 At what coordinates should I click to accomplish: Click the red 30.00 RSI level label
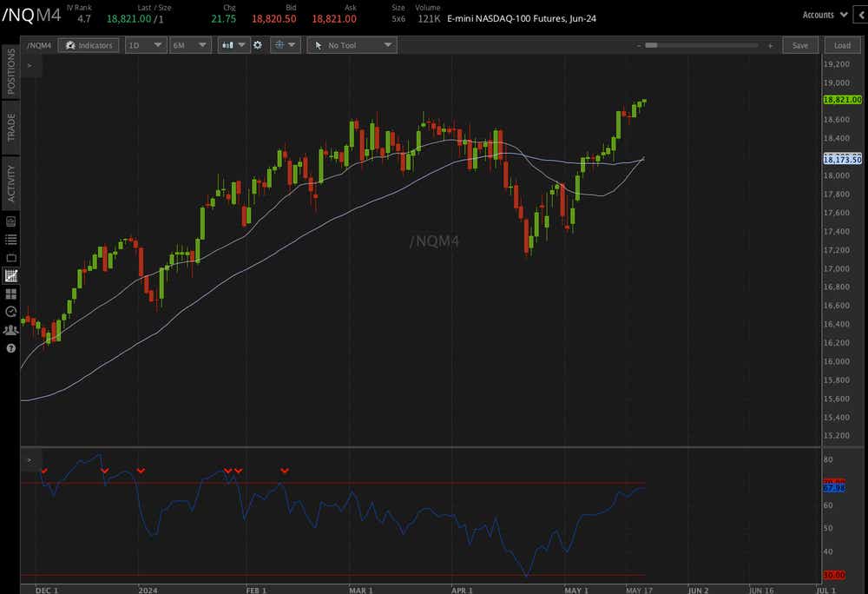pos(833,575)
